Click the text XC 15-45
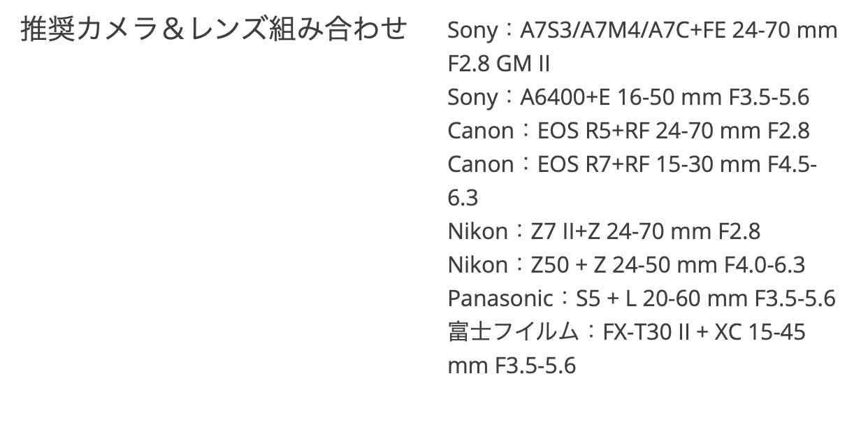The height and width of the screenshot is (432, 868). pos(760,332)
